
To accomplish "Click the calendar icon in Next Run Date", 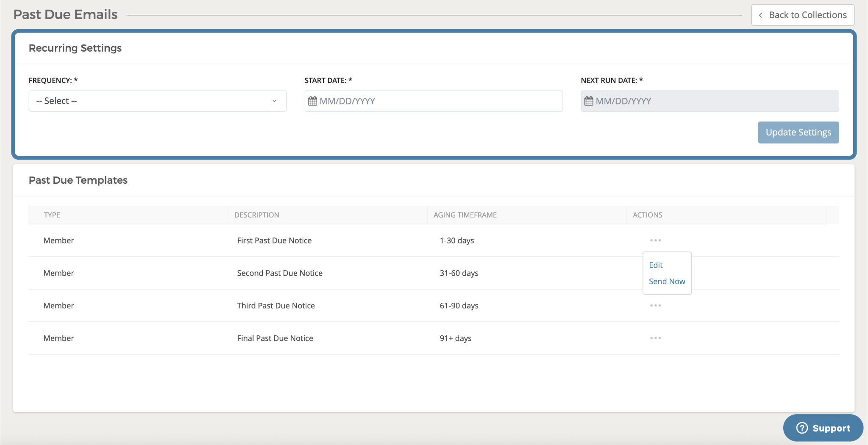I will click(589, 101).
